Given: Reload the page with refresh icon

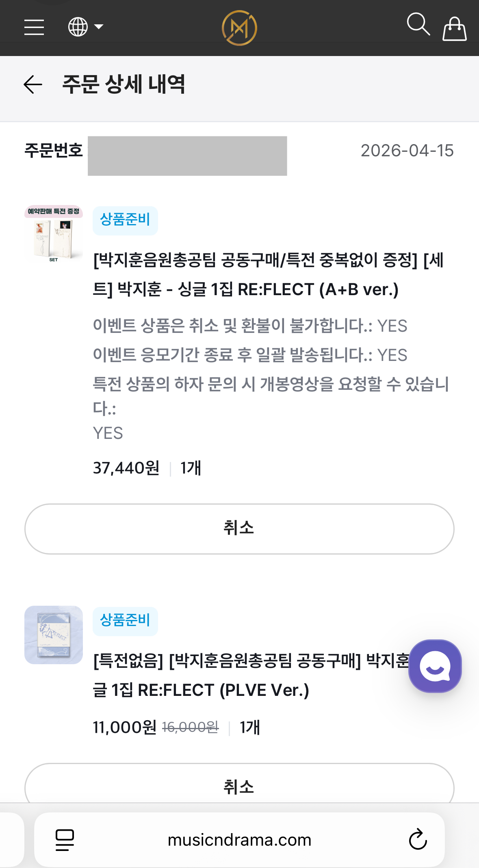Looking at the screenshot, I should [418, 840].
